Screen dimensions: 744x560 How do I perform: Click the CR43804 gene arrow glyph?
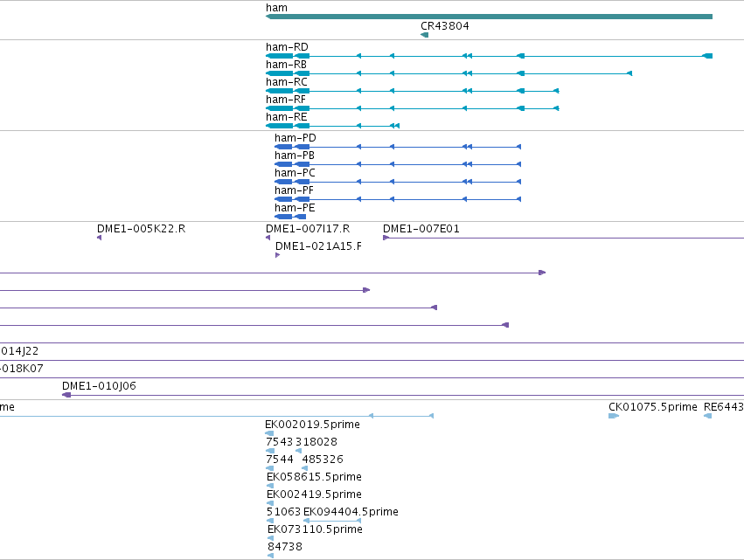424,35
